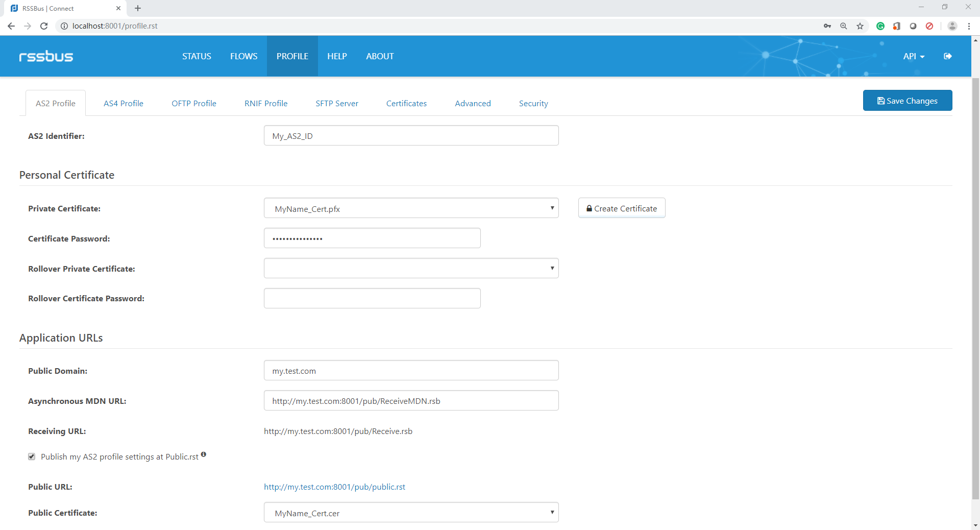Click the Create Certificate button
The height and width of the screenshot is (530, 980).
point(621,208)
